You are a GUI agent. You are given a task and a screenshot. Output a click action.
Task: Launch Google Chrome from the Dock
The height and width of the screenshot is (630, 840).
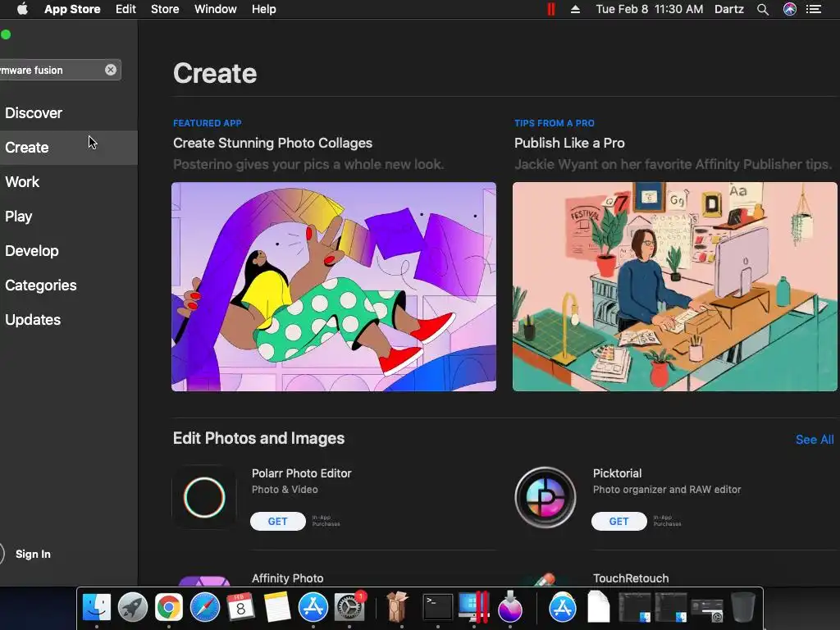click(168, 608)
